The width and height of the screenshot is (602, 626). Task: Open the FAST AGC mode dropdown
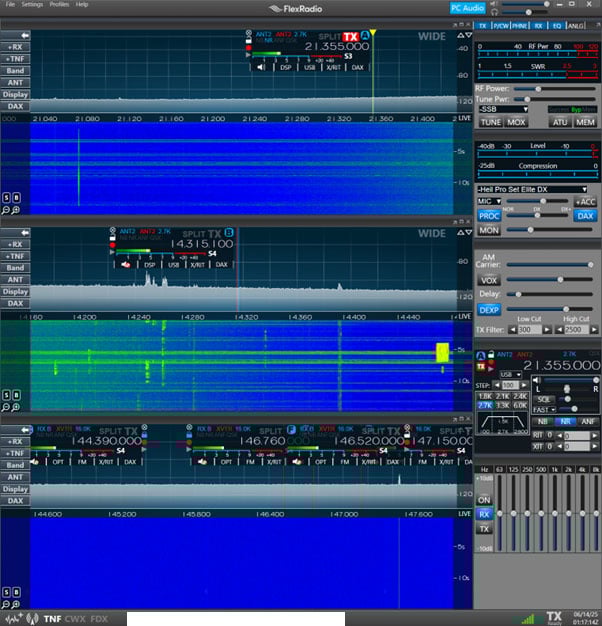544,410
